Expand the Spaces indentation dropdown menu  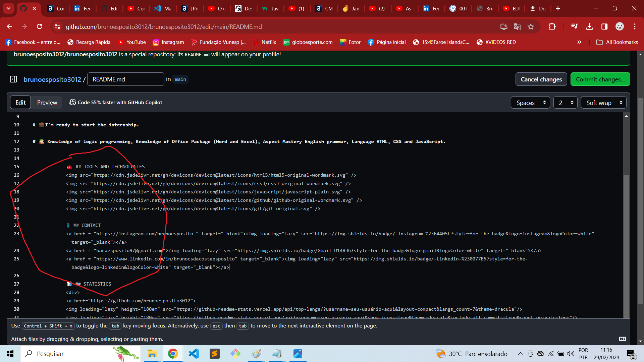click(530, 103)
